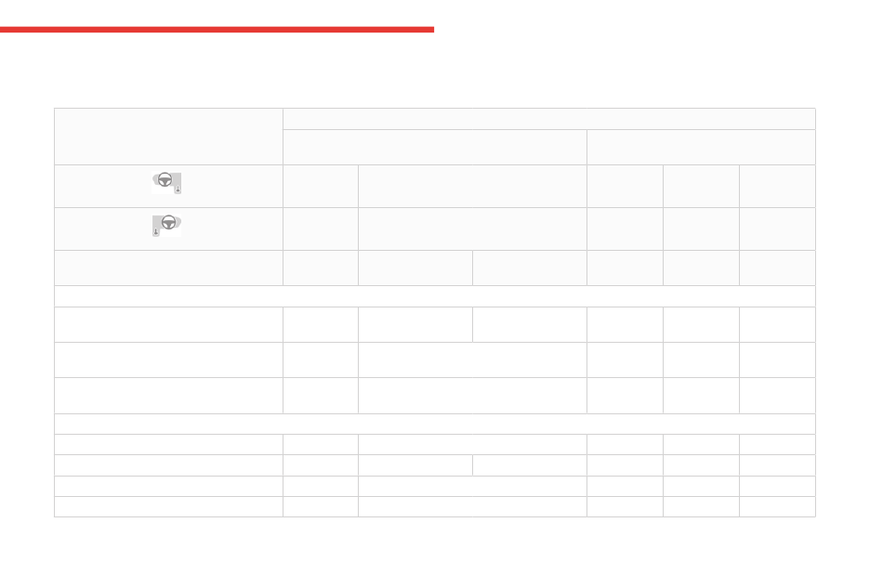Select the narrow cell just right of the upper steering wheel icon
883x588 pixels.
(x=321, y=187)
